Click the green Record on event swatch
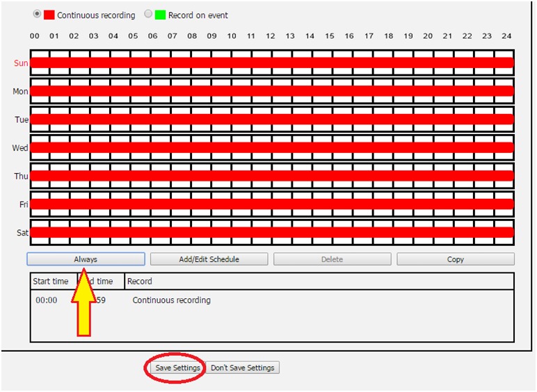This screenshot has width=537, height=392. pyautogui.click(x=160, y=15)
